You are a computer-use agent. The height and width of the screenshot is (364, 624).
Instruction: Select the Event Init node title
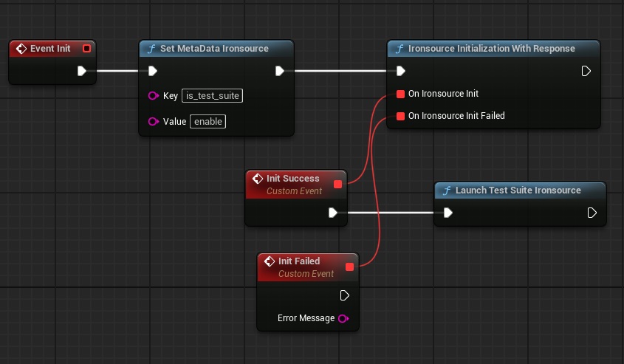pos(50,49)
